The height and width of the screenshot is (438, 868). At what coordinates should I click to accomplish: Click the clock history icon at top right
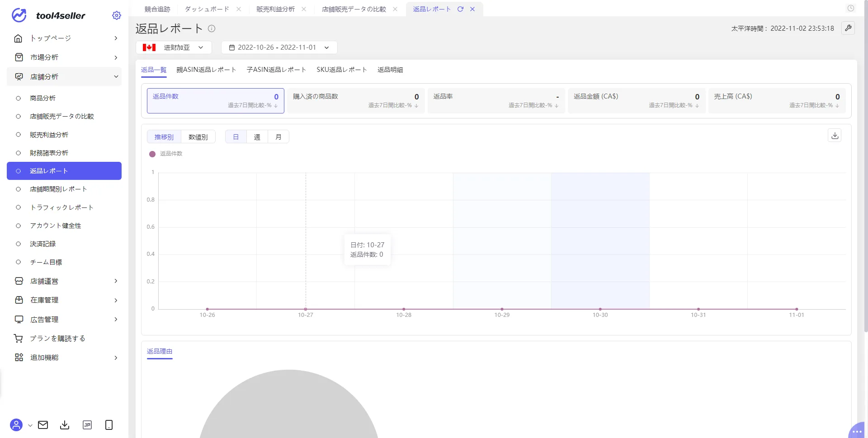(851, 8)
